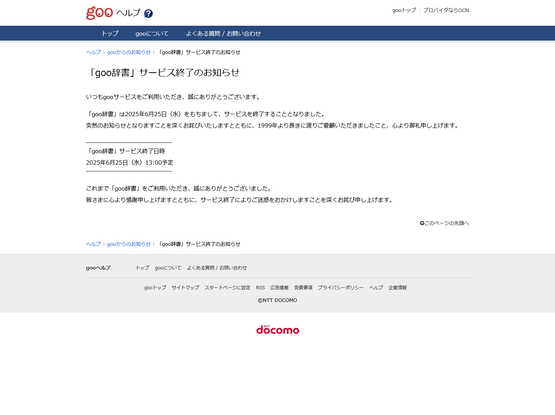The height and width of the screenshot is (415, 555).
Task: Click the back-to-top arrow icon
Action: point(422,223)
